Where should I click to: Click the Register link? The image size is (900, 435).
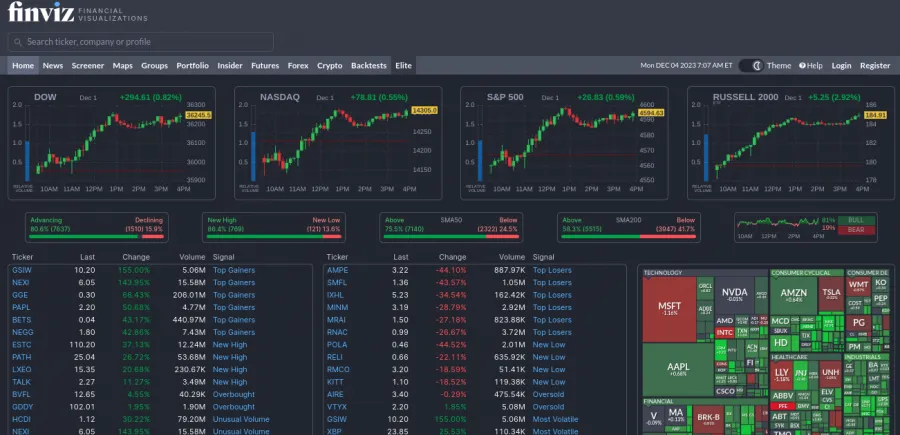pyautogui.click(x=875, y=65)
